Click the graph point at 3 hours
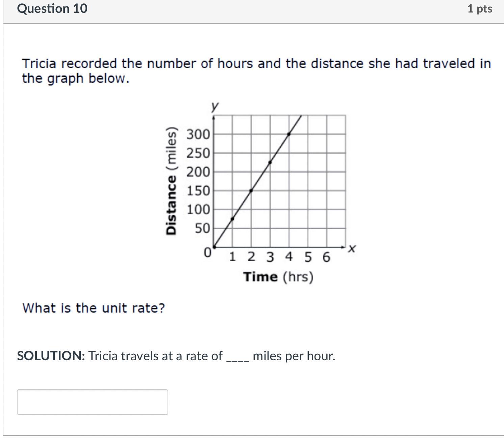504x442 pixels. pyautogui.click(x=270, y=162)
